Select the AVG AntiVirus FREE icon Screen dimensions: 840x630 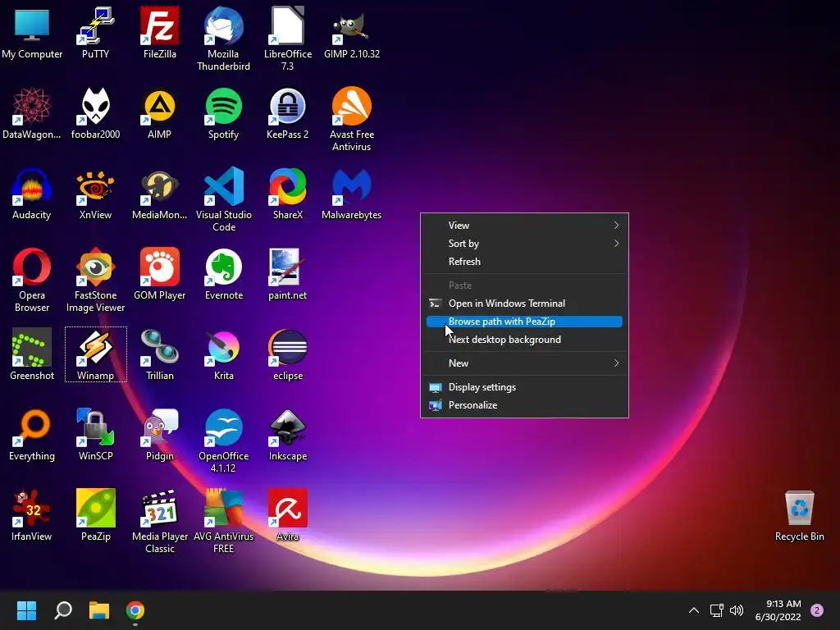[x=223, y=521]
